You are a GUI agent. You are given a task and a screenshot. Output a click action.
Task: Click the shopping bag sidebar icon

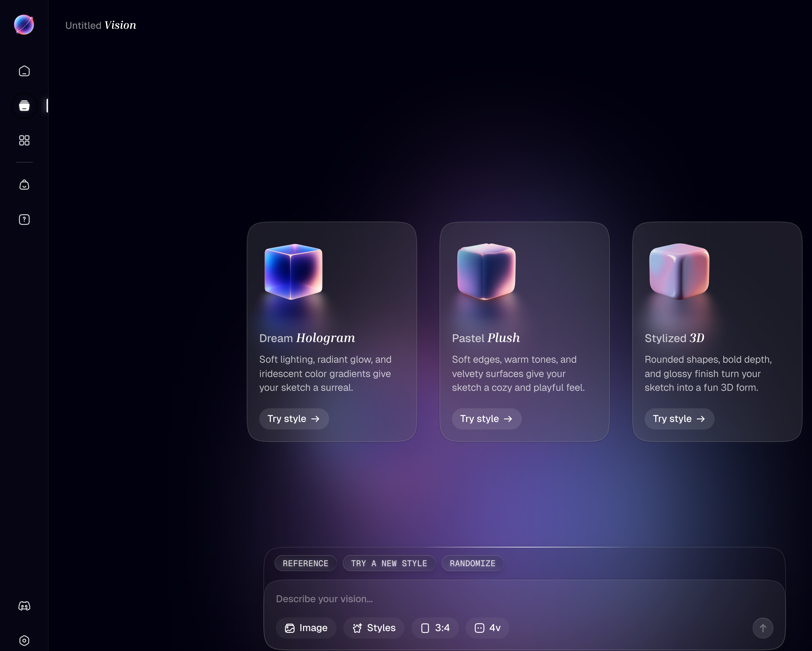pos(24,185)
